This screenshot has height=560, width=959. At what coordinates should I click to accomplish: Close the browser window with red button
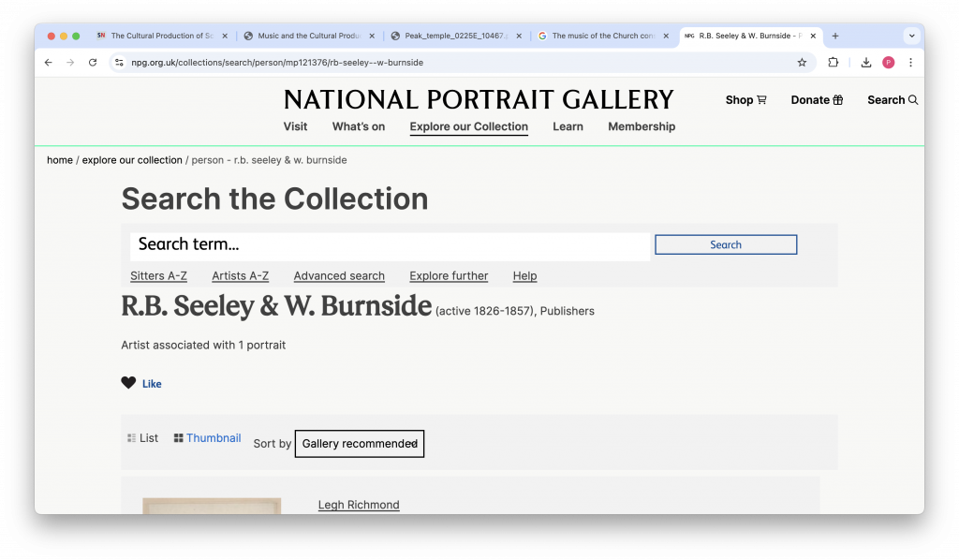pos(52,37)
